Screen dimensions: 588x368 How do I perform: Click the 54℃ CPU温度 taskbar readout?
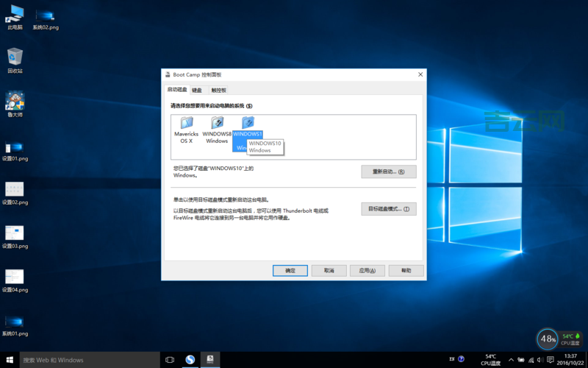point(491,360)
